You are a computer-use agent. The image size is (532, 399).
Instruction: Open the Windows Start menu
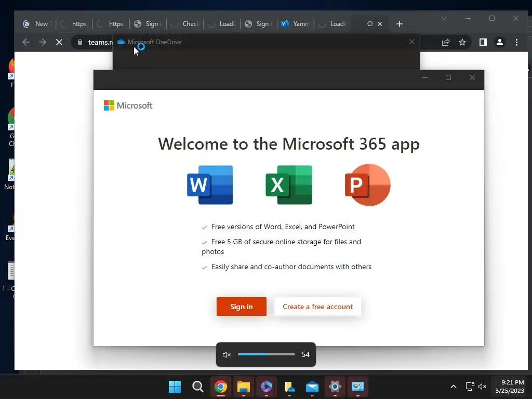[175, 387]
